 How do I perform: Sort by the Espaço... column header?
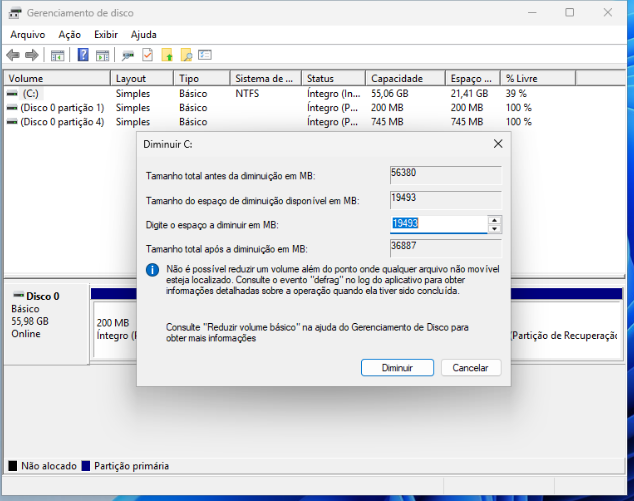473,78
